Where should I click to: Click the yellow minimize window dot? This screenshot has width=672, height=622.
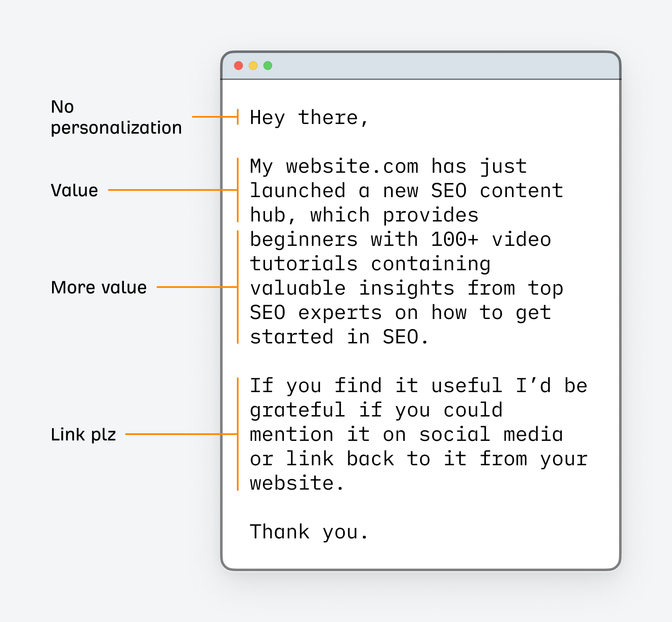click(253, 66)
